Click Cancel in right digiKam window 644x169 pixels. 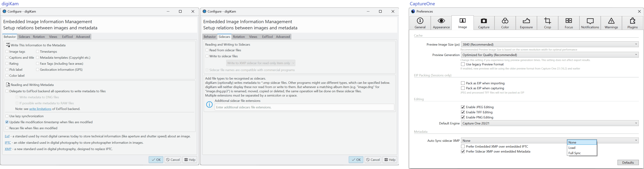pos(373,160)
